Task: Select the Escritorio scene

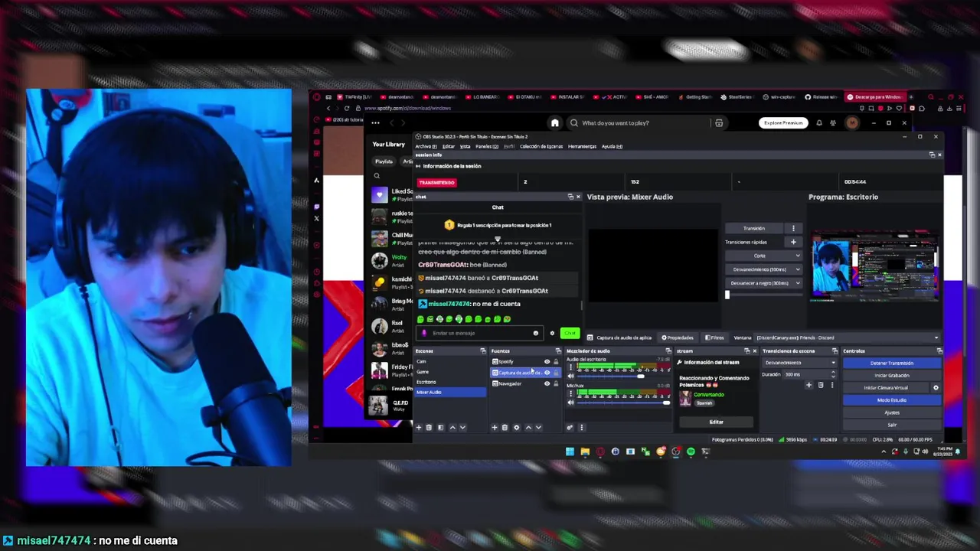Action: click(x=449, y=382)
